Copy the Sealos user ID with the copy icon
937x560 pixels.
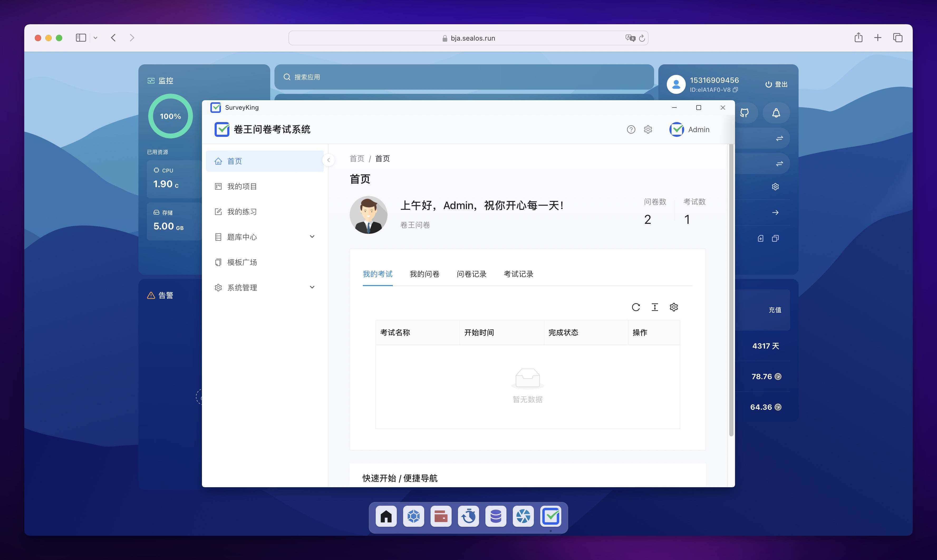(x=735, y=90)
